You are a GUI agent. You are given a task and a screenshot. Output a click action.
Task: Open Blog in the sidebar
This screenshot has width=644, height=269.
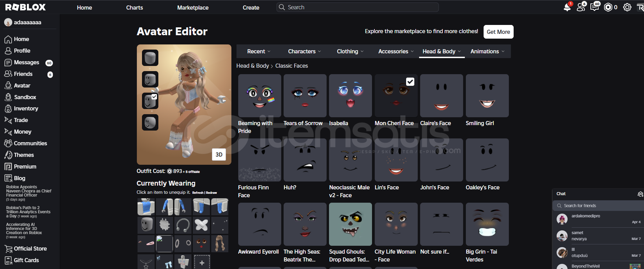[15, 178]
